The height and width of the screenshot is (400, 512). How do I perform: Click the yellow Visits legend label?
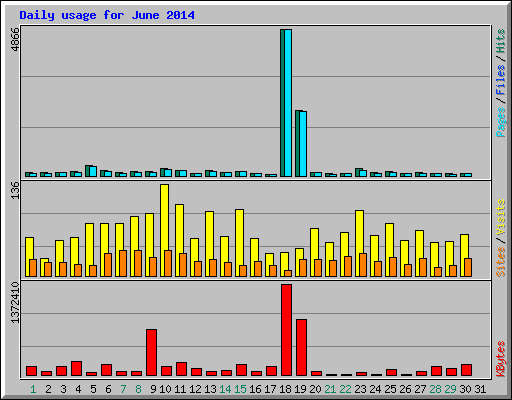tap(501, 218)
